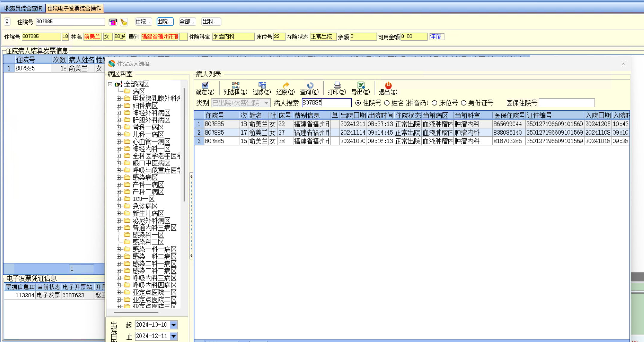This screenshot has height=342, width=644.
Task: Click the 详情 details link
Action: click(436, 37)
